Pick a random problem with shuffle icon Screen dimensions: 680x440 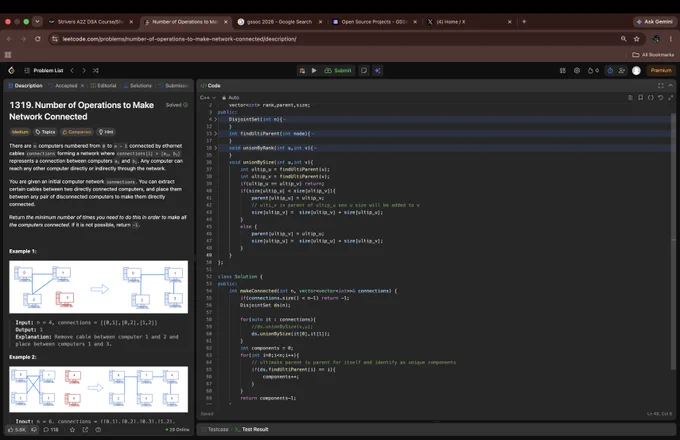[x=96, y=70]
